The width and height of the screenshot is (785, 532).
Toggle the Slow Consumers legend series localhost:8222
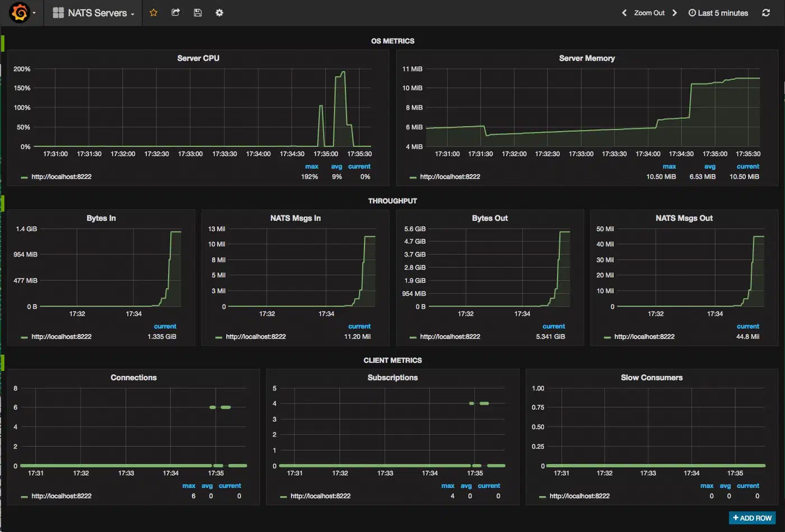(579, 496)
